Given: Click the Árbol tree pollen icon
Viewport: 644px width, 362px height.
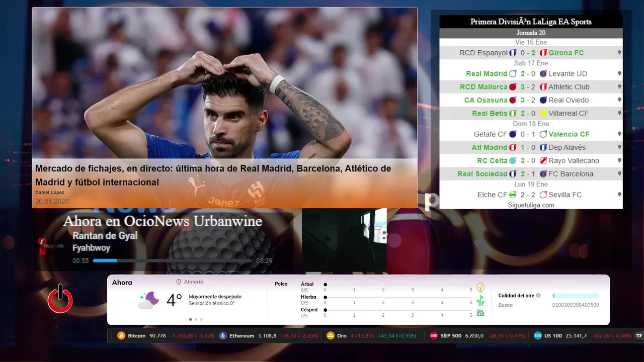Looking at the screenshot, I should tap(480, 287).
